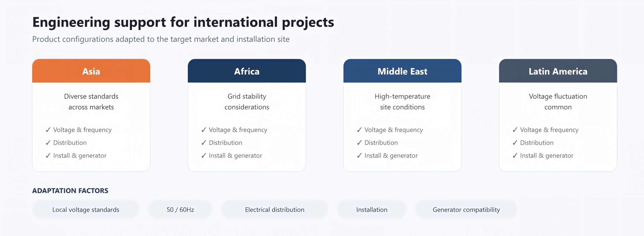This screenshot has width=644, height=236.
Task: Click 'Grid stability considerations' text
Action: click(x=247, y=102)
